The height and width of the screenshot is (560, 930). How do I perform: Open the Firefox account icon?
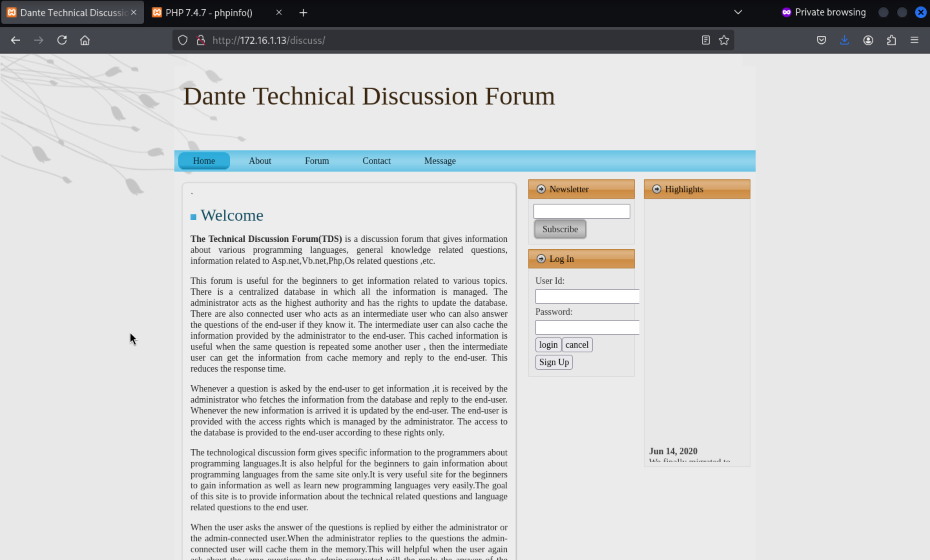point(868,40)
